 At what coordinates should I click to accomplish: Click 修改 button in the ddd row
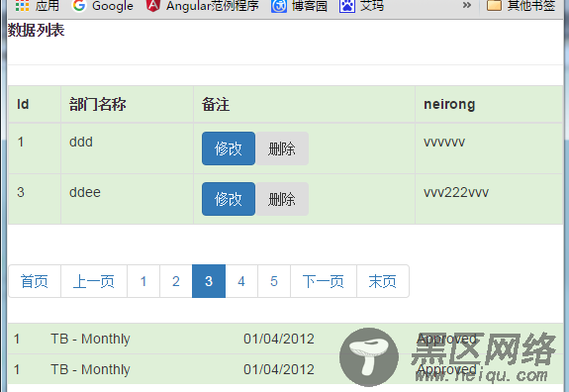(x=229, y=148)
